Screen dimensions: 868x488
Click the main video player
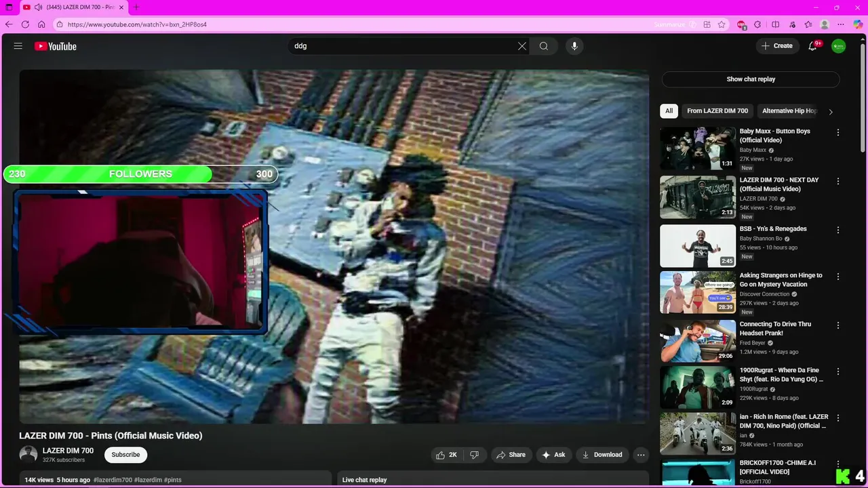pyautogui.click(x=334, y=247)
